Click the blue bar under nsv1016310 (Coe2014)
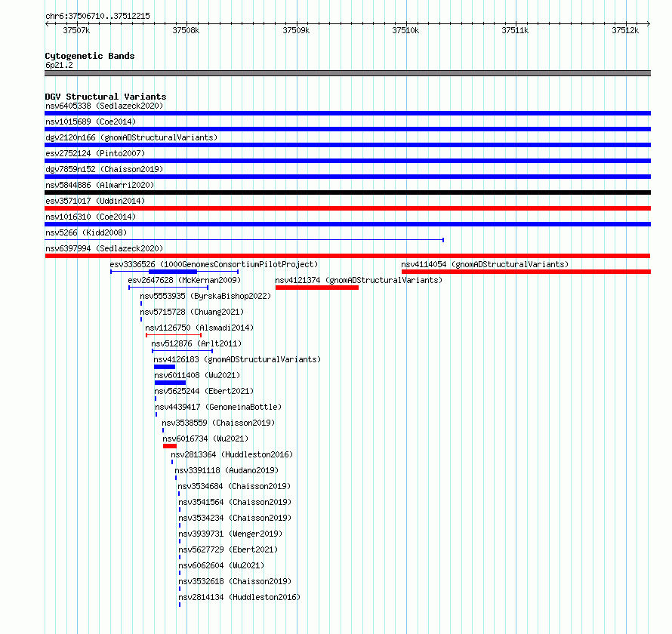This screenshot has height=634, width=672. click(x=347, y=224)
